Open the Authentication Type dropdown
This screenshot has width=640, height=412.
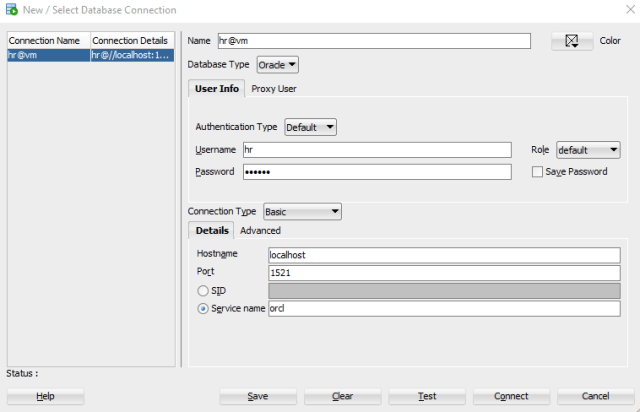point(310,127)
